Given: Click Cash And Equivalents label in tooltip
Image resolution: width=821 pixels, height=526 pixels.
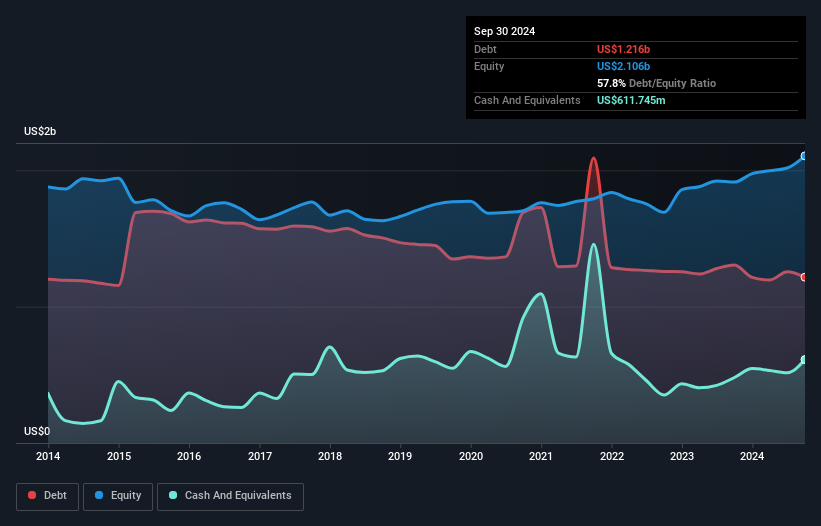Looking at the screenshot, I should (527, 100).
